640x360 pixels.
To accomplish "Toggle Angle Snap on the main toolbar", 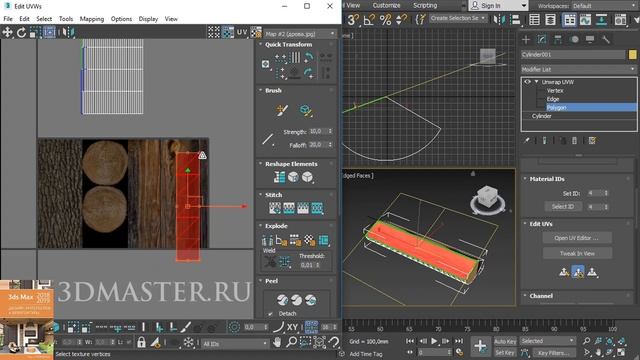I will pyautogui.click(x=369, y=20).
